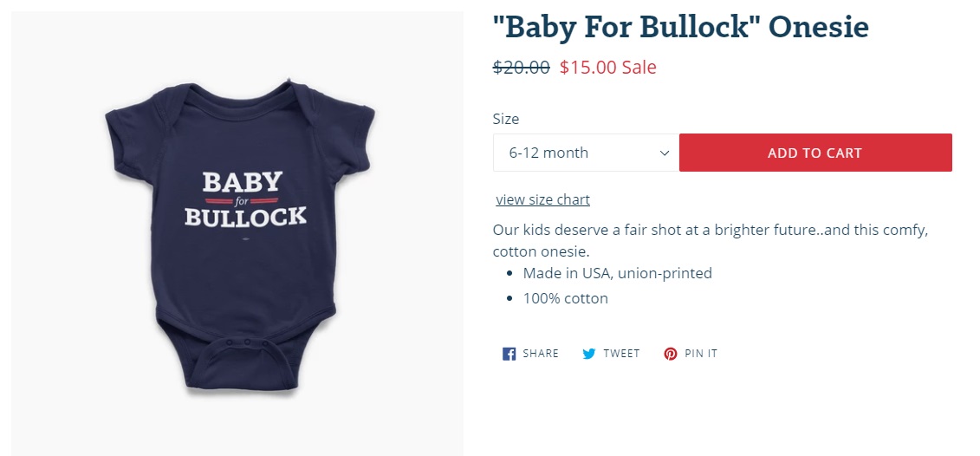Click the "100% cotton" bullet item
This screenshot has width=980, height=456.
pos(565,298)
